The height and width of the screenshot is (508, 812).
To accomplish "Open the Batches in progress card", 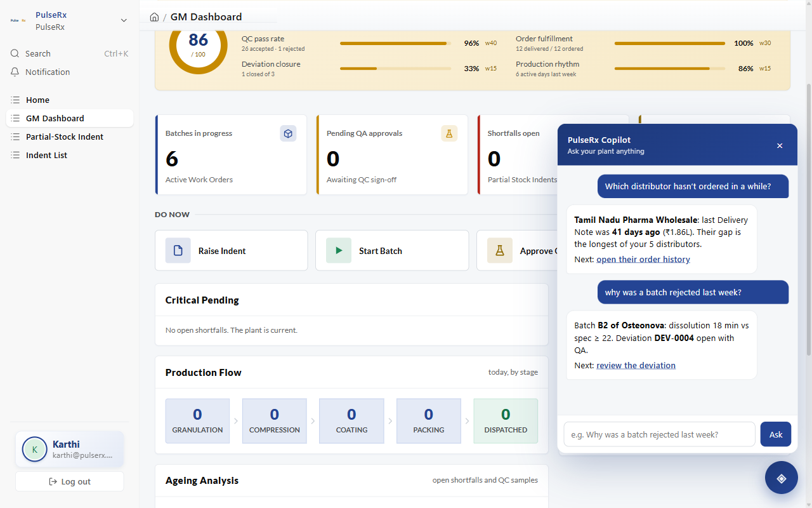I will (231, 155).
